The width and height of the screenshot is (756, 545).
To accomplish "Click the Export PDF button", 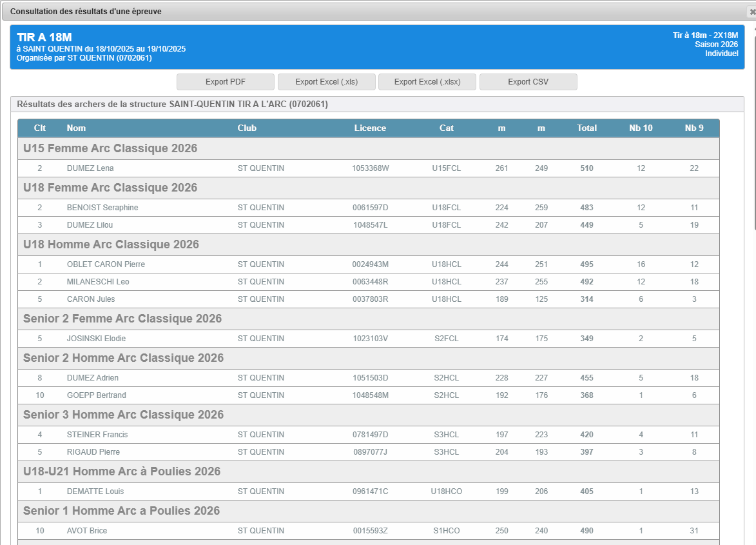I will [x=225, y=82].
